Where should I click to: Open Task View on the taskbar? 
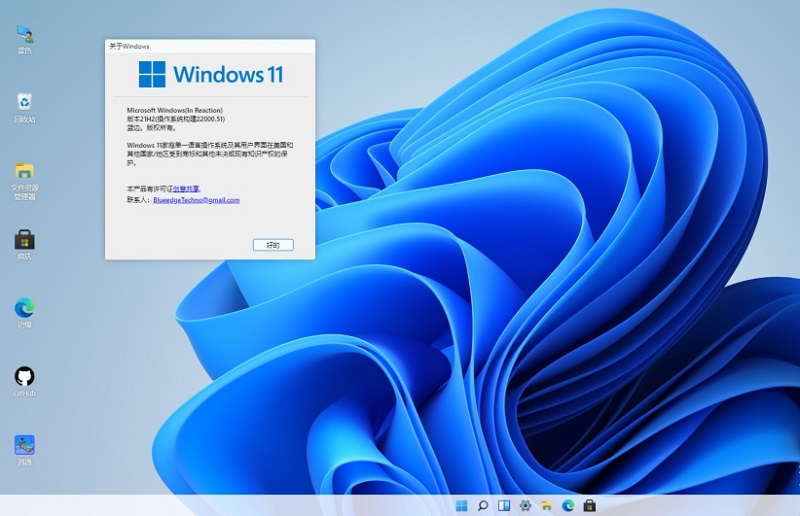coord(504,505)
